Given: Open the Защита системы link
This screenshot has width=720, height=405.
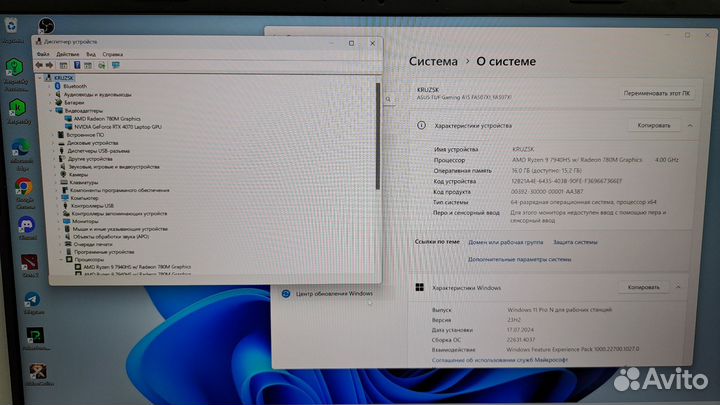Looking at the screenshot, I should click(x=575, y=242).
